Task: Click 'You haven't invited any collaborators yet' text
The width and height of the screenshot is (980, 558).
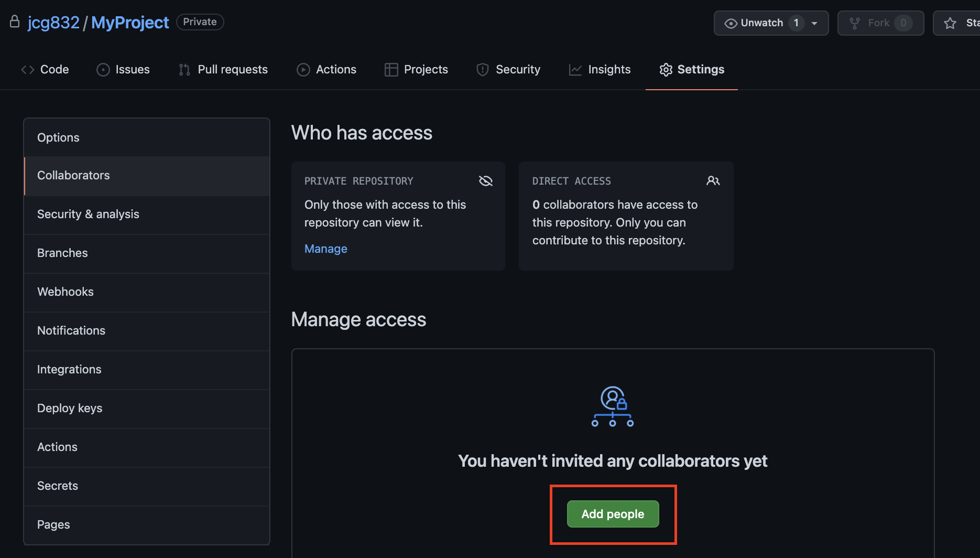Action: [x=613, y=461]
